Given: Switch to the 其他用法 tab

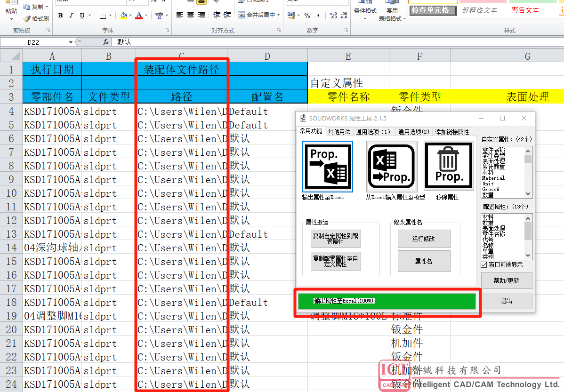Looking at the screenshot, I should tap(339, 132).
